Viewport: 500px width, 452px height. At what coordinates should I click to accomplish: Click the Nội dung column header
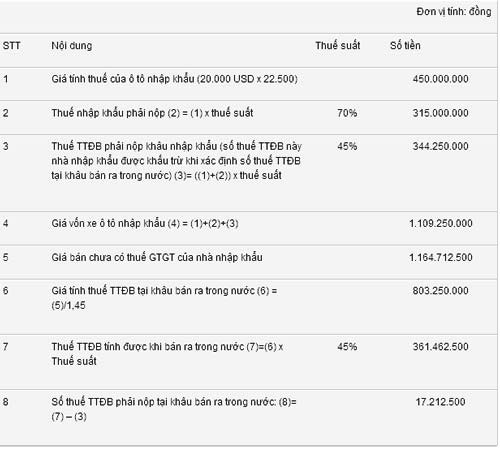point(72,45)
